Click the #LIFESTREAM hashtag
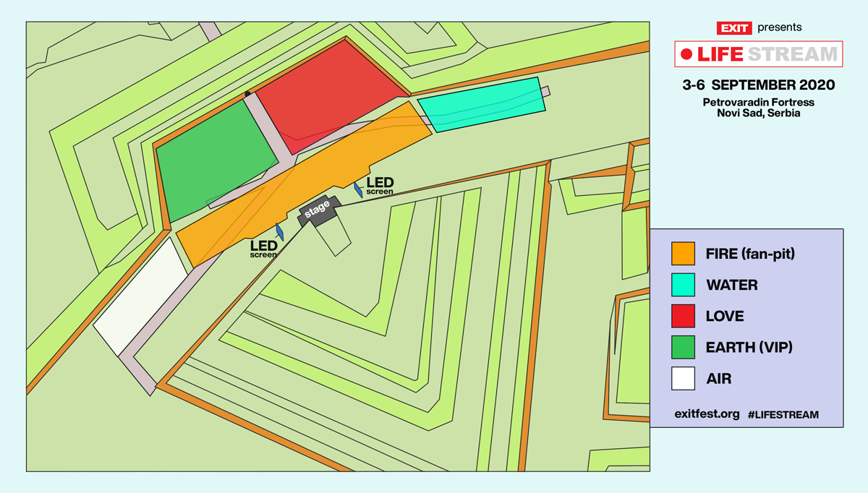Screen dimensions: 868x493 pyautogui.click(x=783, y=414)
